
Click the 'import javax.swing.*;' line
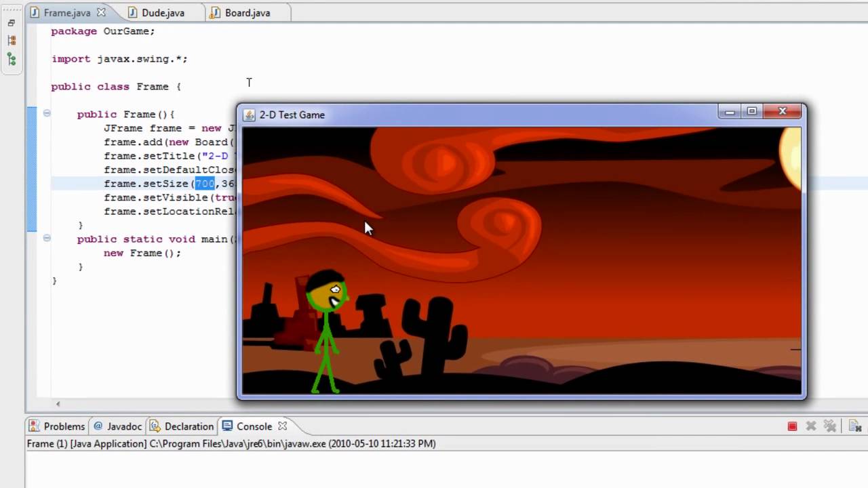coord(119,59)
